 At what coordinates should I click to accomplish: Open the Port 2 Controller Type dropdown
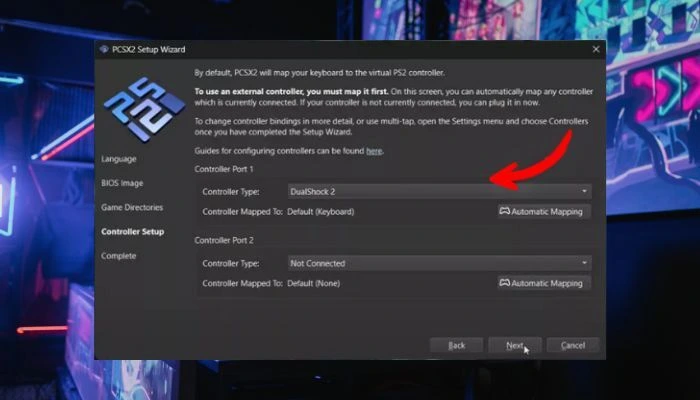(x=439, y=263)
